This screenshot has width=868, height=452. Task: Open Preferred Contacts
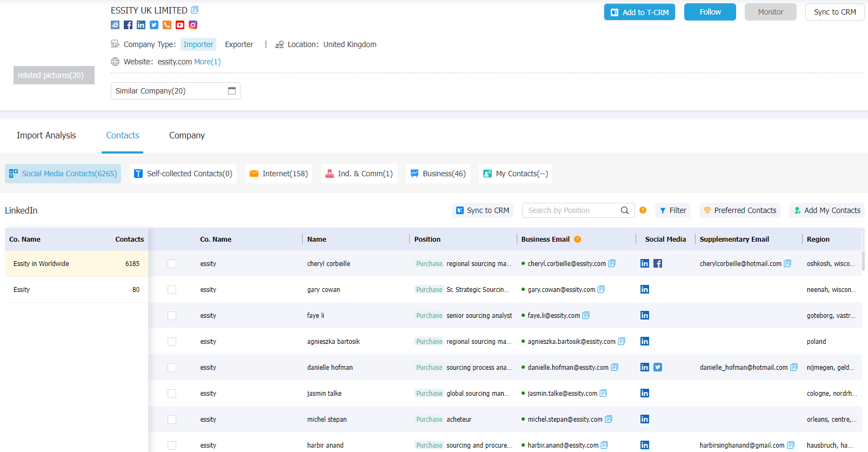tap(740, 210)
